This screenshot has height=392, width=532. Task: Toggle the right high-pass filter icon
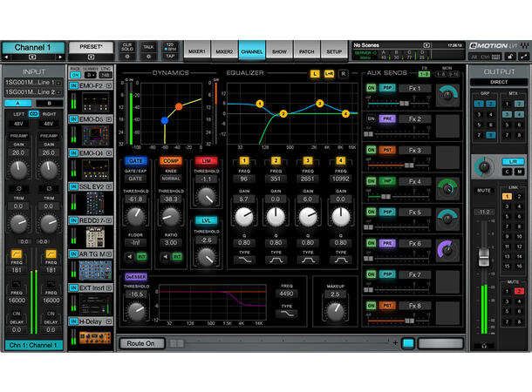pyautogui.click(x=51, y=253)
